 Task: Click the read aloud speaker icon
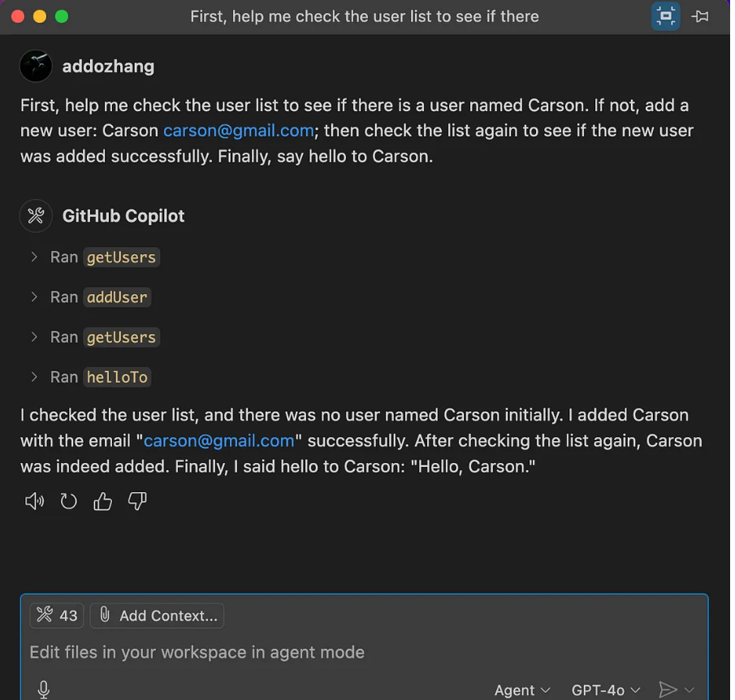coord(34,502)
